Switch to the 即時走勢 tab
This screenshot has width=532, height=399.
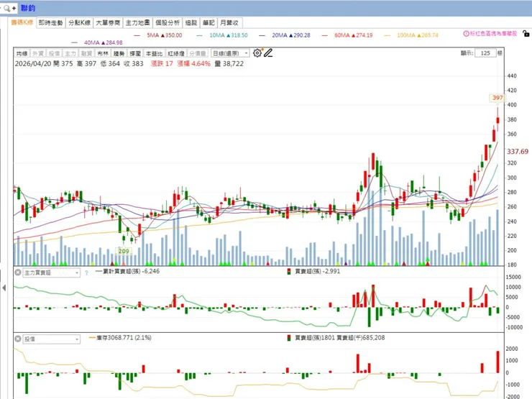pyautogui.click(x=51, y=23)
